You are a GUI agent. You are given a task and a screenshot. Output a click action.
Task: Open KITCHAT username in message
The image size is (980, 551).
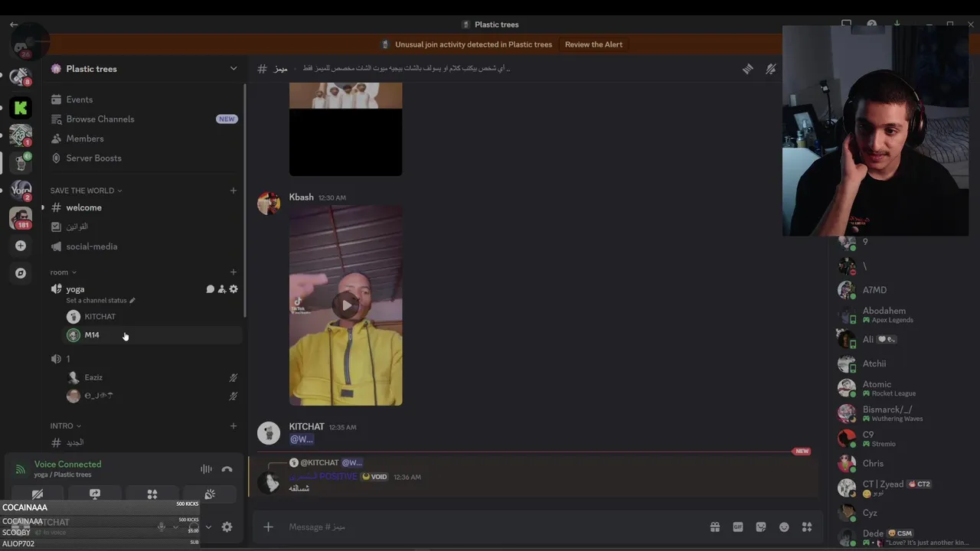pyautogui.click(x=306, y=426)
